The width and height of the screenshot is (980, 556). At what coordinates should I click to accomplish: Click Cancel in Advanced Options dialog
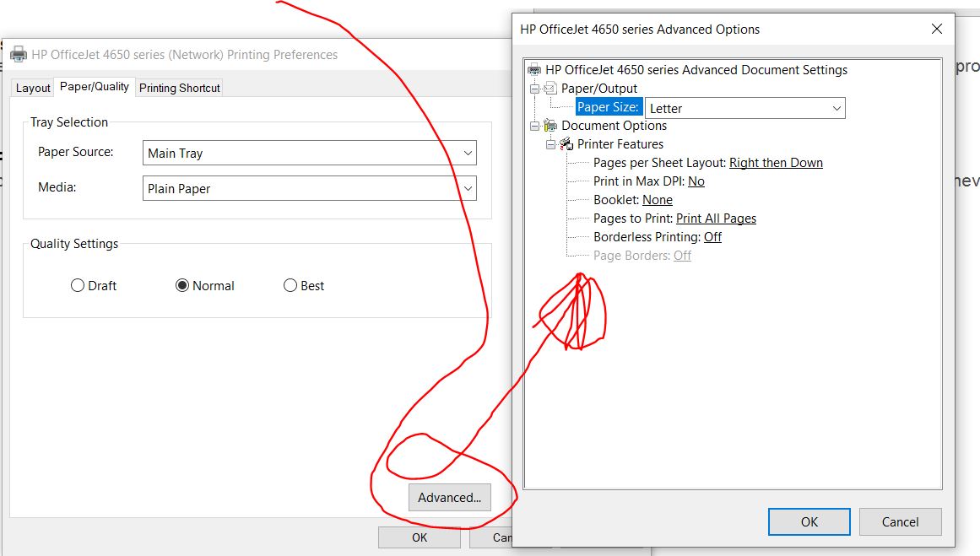[x=900, y=521]
